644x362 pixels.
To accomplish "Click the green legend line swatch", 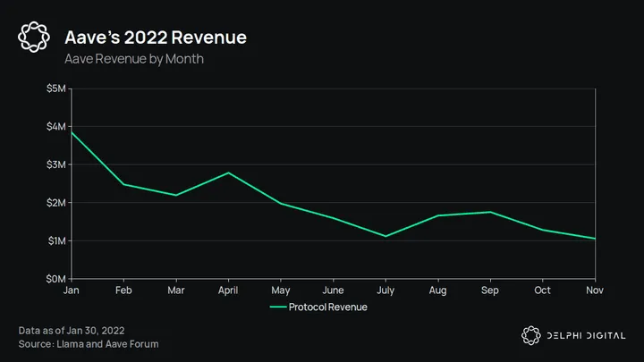I will (281, 307).
